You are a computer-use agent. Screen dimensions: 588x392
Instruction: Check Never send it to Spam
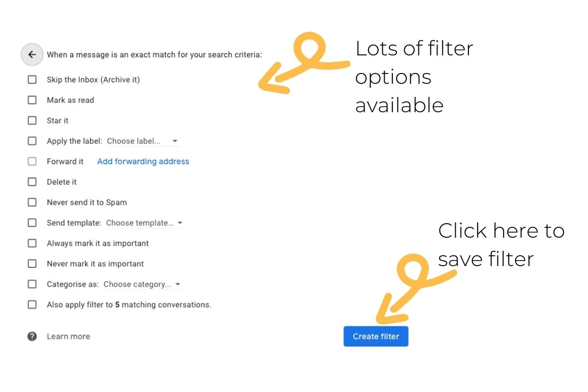point(32,202)
